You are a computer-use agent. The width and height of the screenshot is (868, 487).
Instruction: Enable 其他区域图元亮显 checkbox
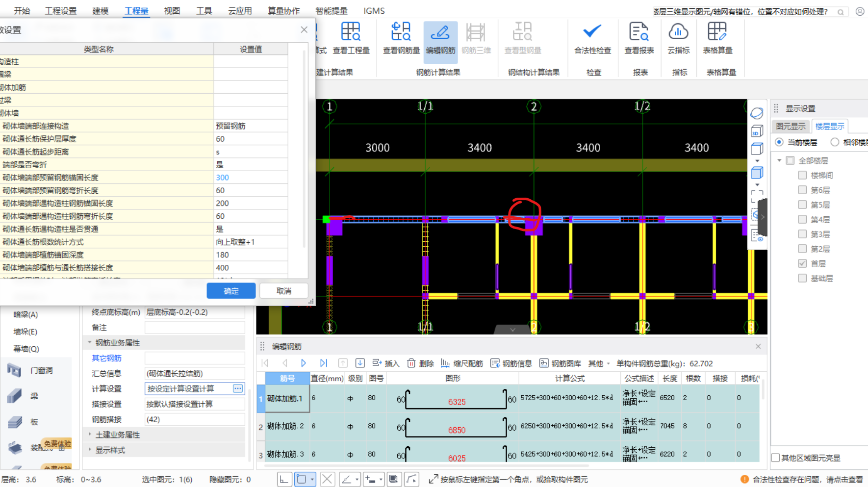click(776, 458)
